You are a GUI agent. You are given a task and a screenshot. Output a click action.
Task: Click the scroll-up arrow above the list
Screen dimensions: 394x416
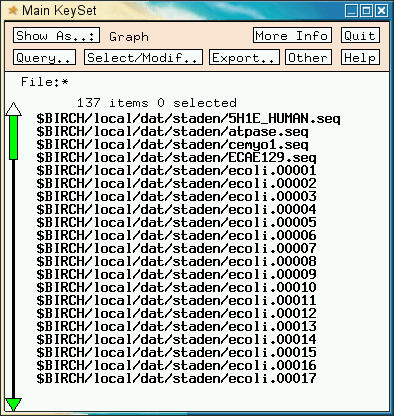tap(13, 109)
